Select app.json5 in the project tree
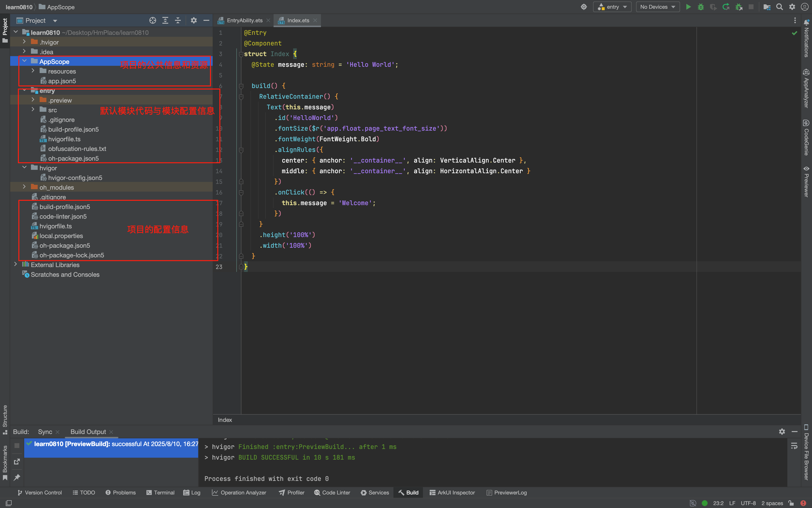Viewport: 812px width, 508px height. point(62,81)
